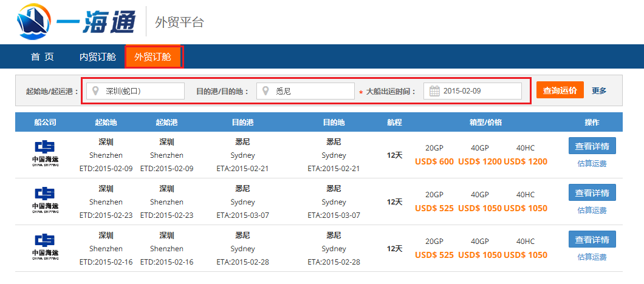Image resolution: width=644 pixels, height=284 pixels.
Task: Click China Shipping logo in ETD 2015-02-16 row
Action: pyautogui.click(x=45, y=247)
